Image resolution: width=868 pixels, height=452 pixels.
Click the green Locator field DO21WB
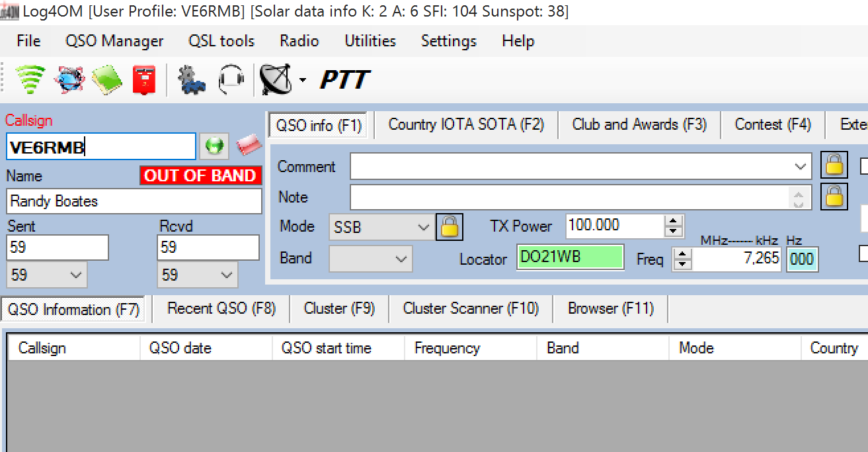(570, 257)
